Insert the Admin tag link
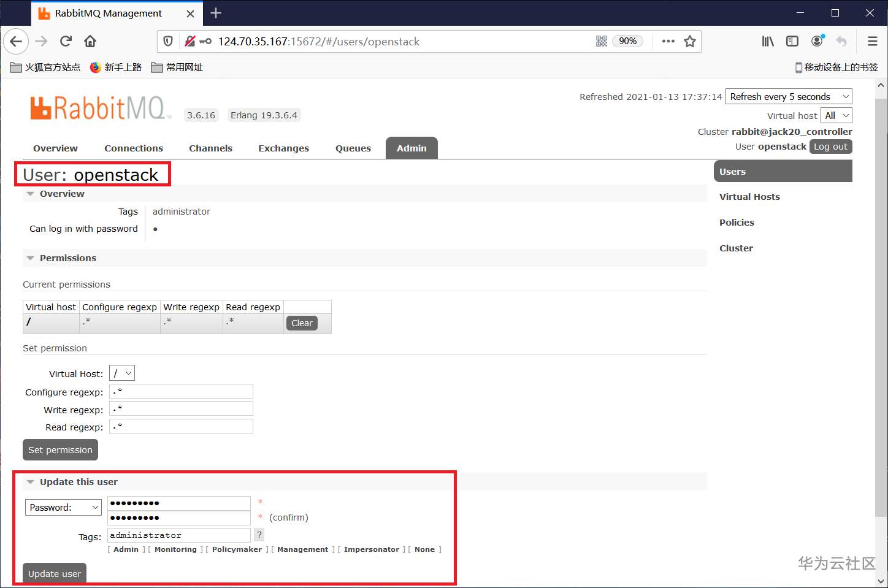This screenshot has width=888, height=588. 126,549
